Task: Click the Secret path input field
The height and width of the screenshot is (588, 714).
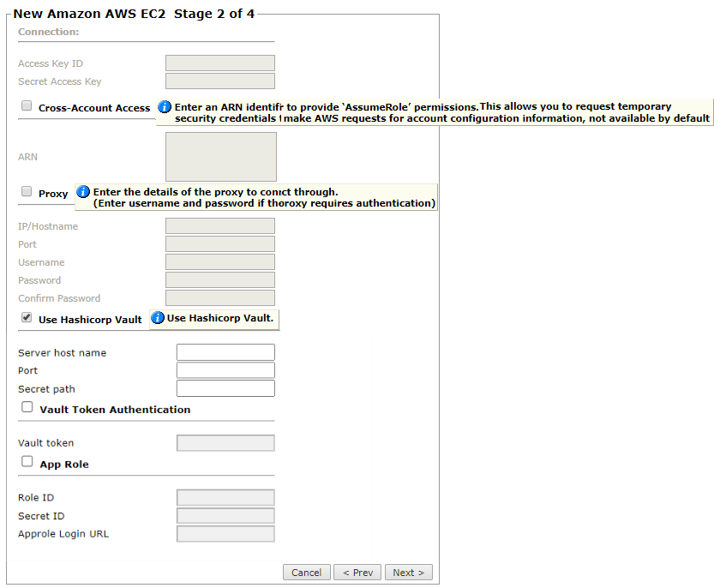Action: click(x=226, y=388)
